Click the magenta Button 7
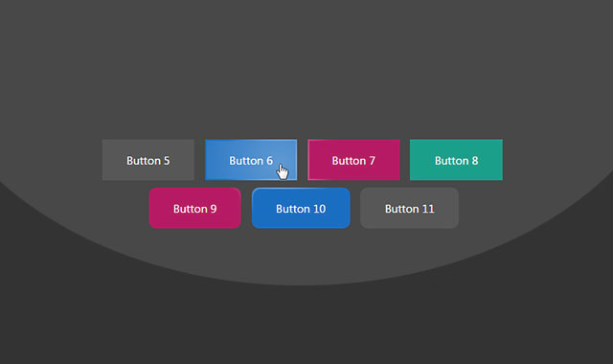 [x=353, y=160]
